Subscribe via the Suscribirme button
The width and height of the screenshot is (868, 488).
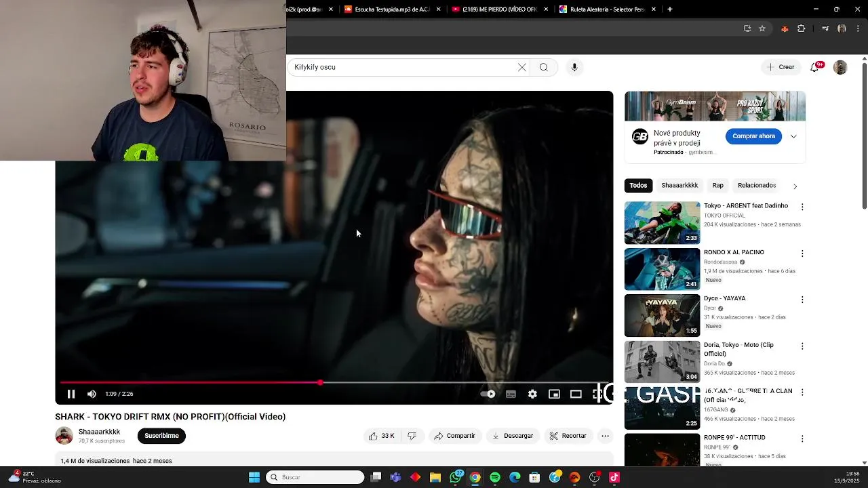(x=161, y=436)
